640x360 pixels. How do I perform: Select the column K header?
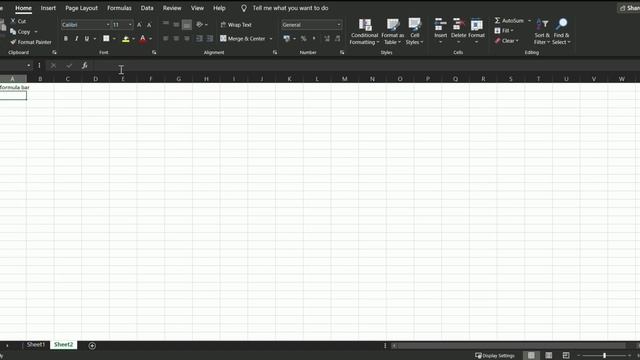289,79
